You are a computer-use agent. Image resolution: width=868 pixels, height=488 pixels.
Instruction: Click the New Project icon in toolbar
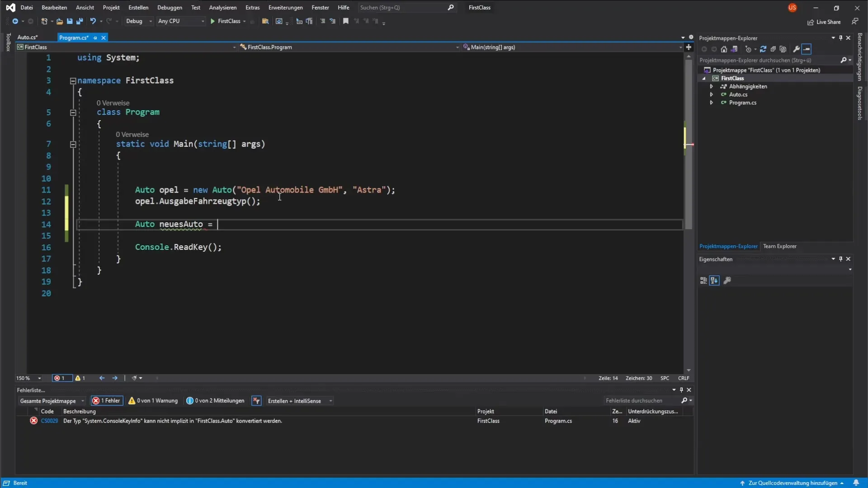(44, 21)
